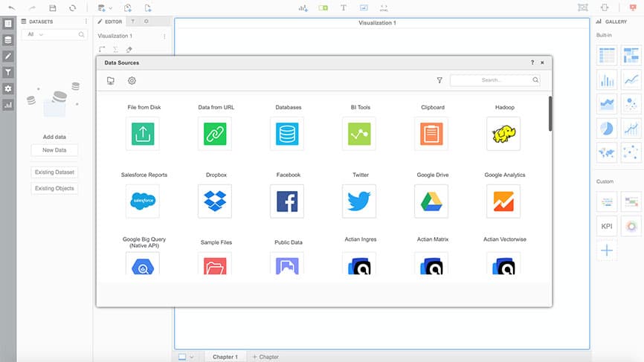Select the KPI custom visualization

click(607, 226)
